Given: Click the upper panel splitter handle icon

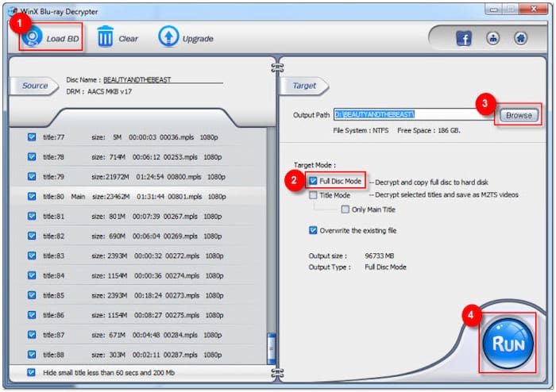Looking at the screenshot, I should coord(277,67).
